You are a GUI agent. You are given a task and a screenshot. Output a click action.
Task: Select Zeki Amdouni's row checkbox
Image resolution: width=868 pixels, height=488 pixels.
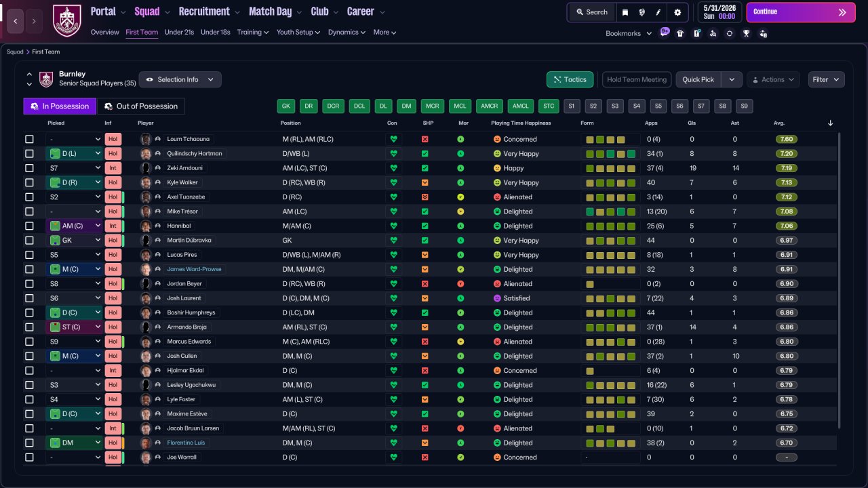(29, 168)
